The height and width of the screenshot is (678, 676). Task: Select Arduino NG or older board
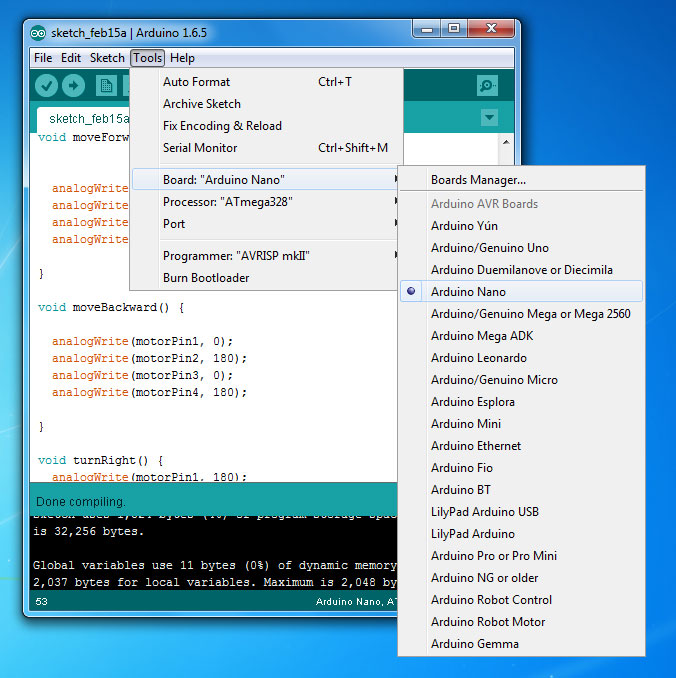[x=521, y=578]
